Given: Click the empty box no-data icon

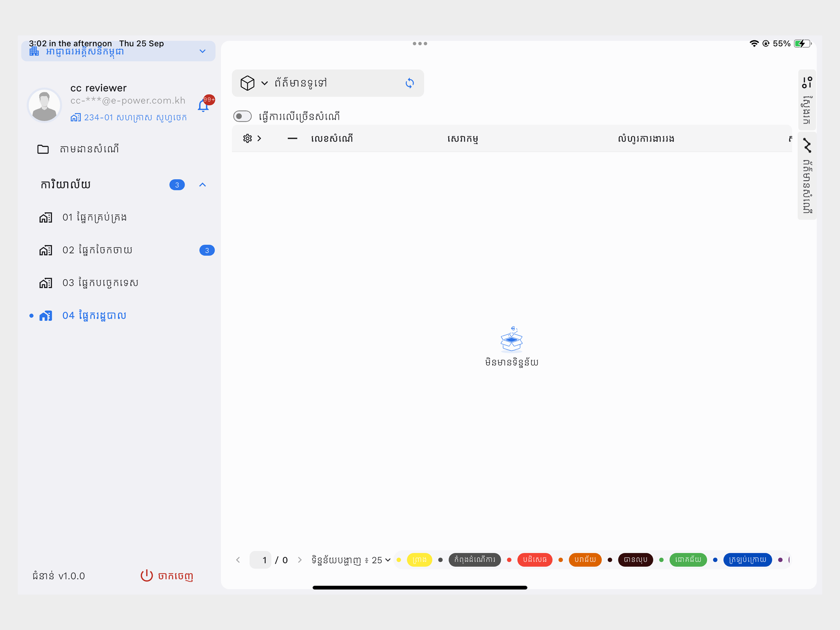Looking at the screenshot, I should [512, 339].
